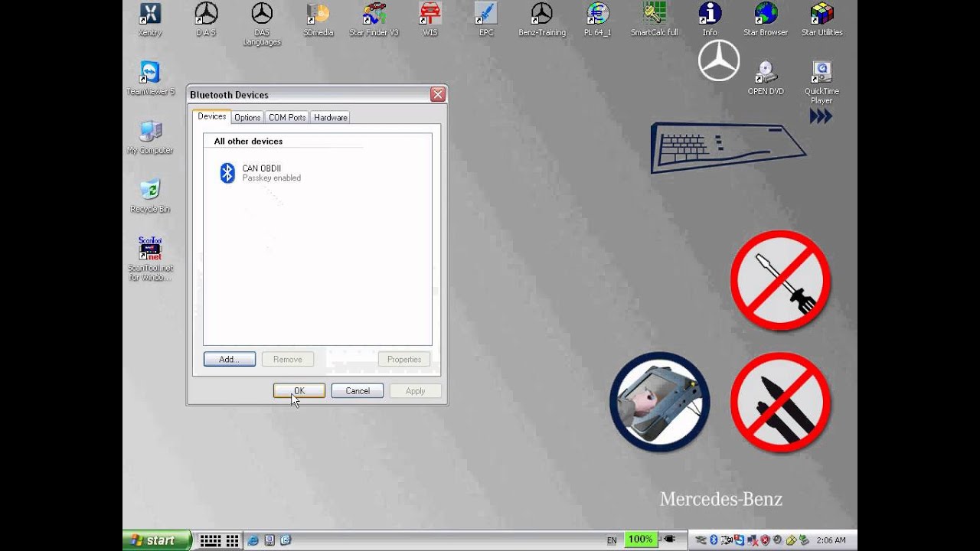Click the power plug icon in taskbar
This screenshot has width=980, height=551.
[x=670, y=540]
